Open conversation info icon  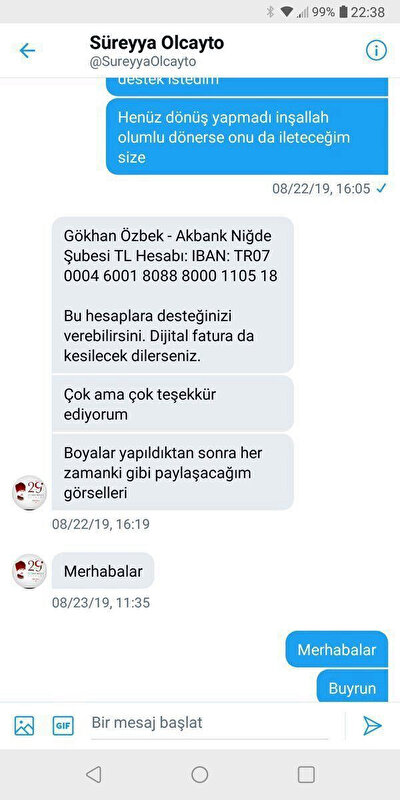click(377, 51)
